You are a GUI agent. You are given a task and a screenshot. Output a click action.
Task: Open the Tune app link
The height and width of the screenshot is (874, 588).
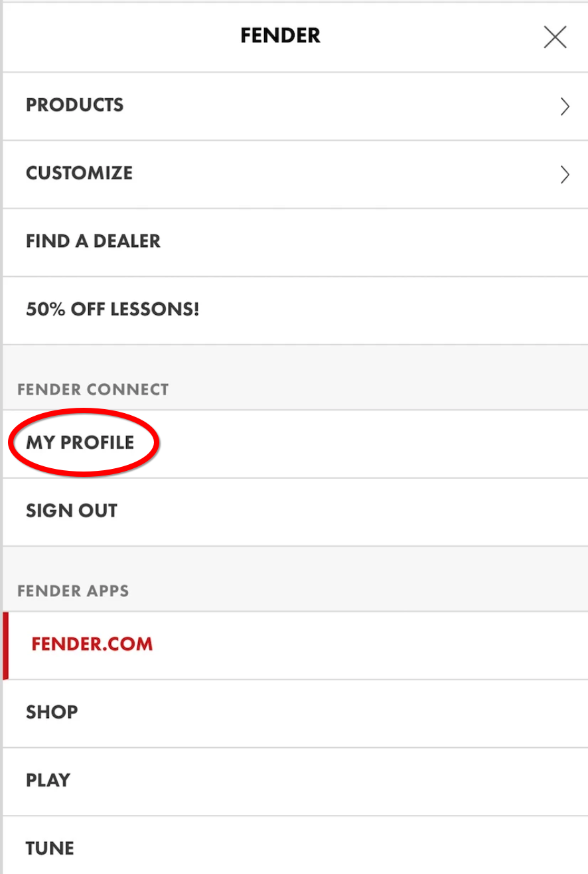pyautogui.click(x=50, y=848)
